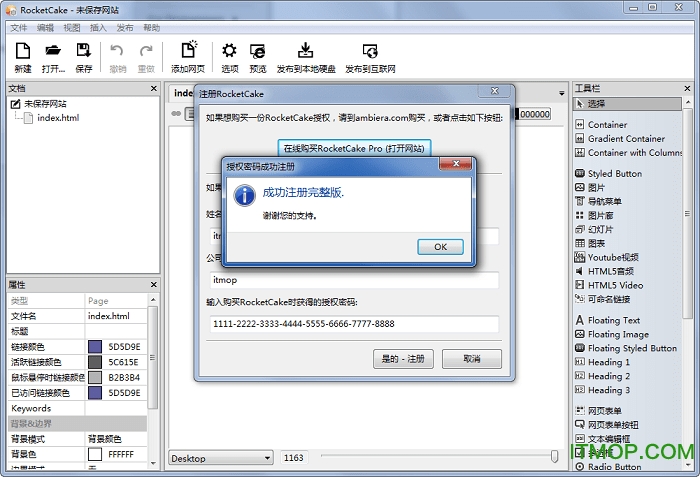Open the Insert (插入) menu
Image resolution: width=700 pixels, height=477 pixels.
pyautogui.click(x=98, y=28)
